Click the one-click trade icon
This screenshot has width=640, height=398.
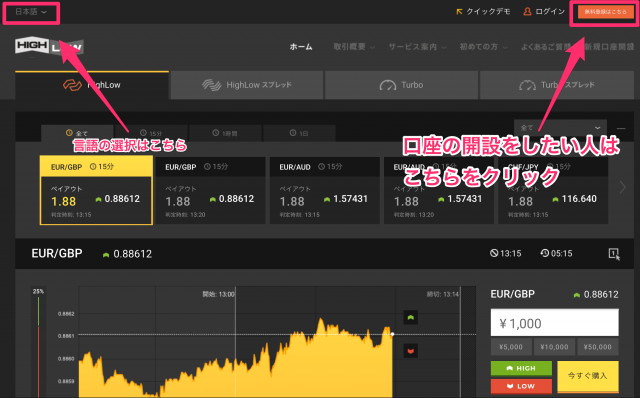tap(614, 253)
